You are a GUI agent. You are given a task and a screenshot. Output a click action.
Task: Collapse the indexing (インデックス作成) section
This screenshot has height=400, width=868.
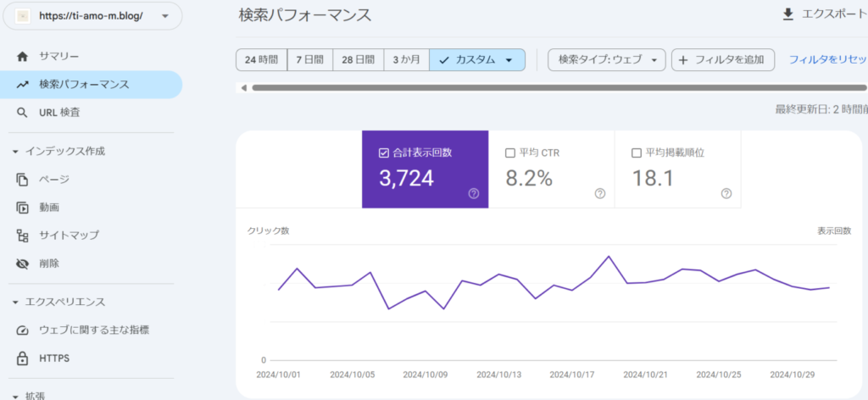click(15, 151)
